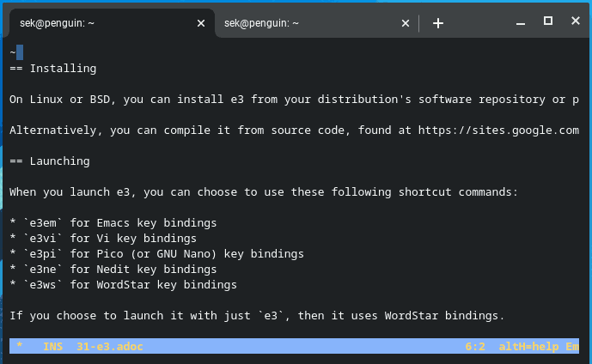Open a new terminal tab
Screen dimensions: 592x364
[x=438, y=23]
